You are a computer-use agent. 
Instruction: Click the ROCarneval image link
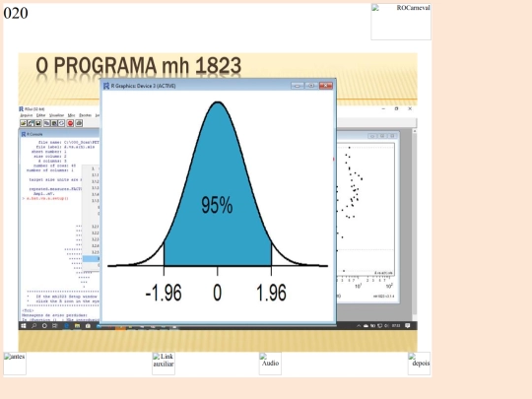(x=401, y=22)
